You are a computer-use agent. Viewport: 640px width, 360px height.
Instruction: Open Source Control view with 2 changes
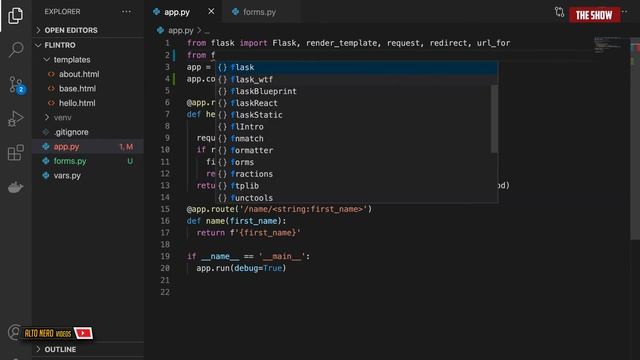pyautogui.click(x=16, y=84)
